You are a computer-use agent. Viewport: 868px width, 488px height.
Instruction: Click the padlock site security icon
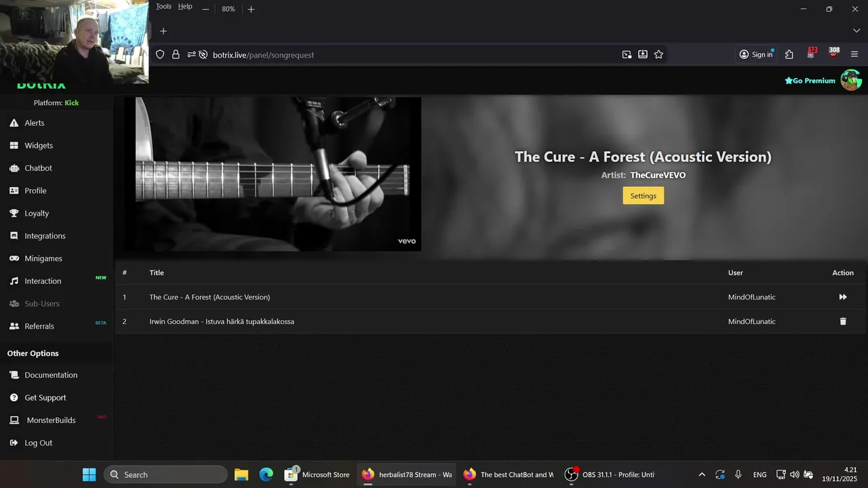[176, 55]
